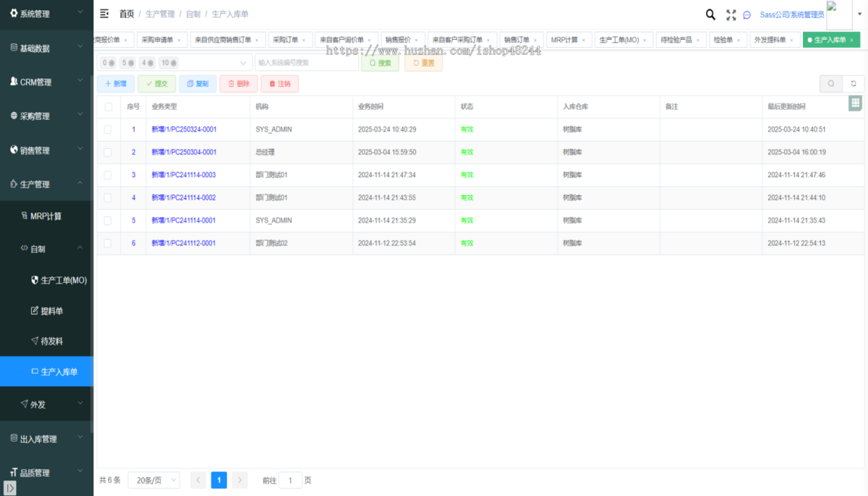
Task: Close the MRP计算 tab
Action: point(584,40)
